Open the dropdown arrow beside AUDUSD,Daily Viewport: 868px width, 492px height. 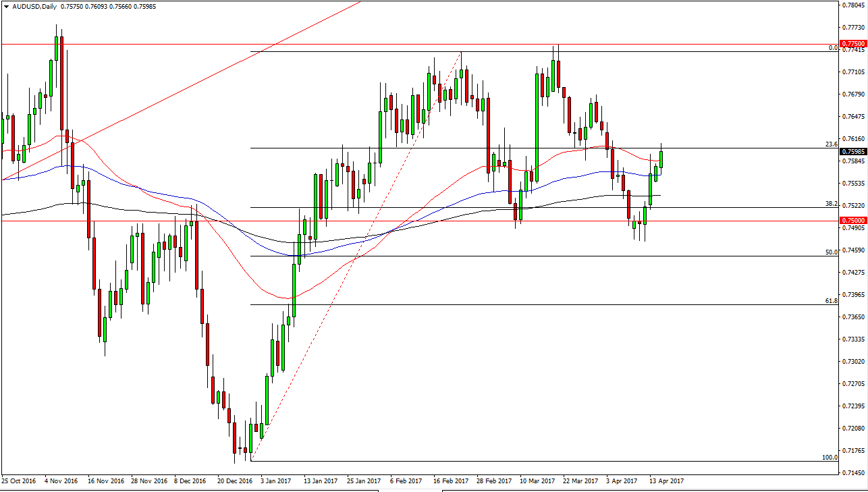click(x=6, y=7)
